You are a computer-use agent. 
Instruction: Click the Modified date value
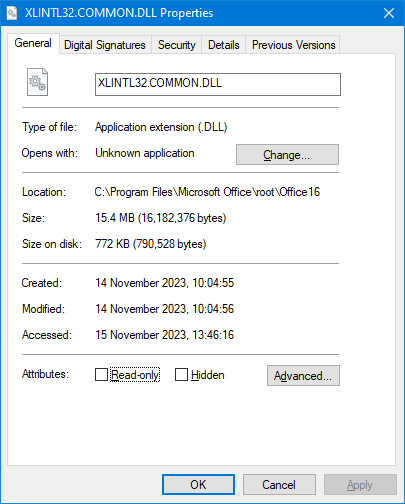click(x=165, y=309)
